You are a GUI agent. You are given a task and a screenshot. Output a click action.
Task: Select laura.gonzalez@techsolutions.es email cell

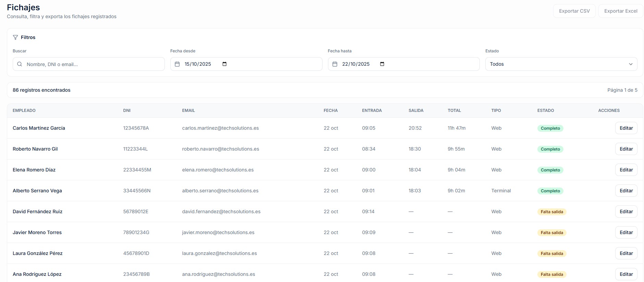pyautogui.click(x=219, y=253)
